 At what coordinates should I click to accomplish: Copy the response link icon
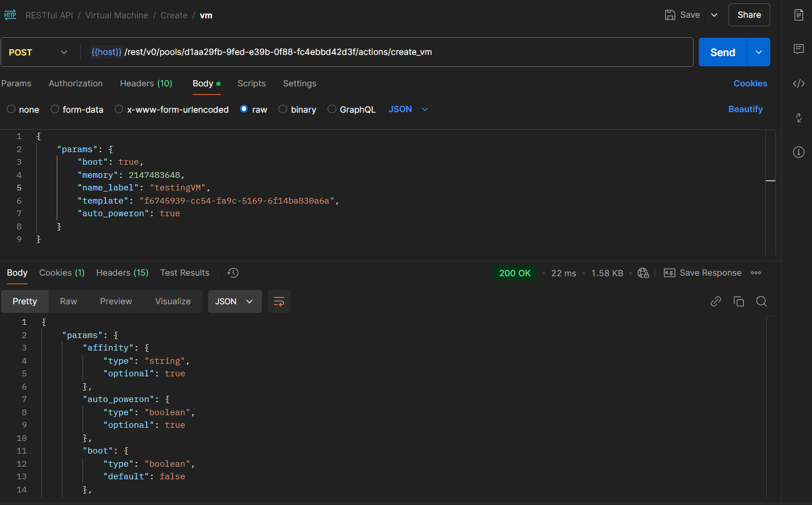pos(716,301)
